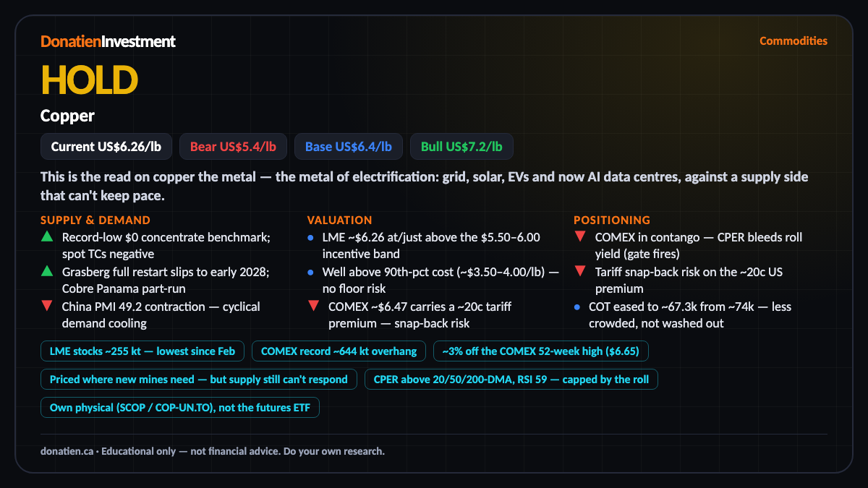Select the Bear US$5.4/lb scenario pill
Screen dimensions: 868x488
tap(233, 147)
